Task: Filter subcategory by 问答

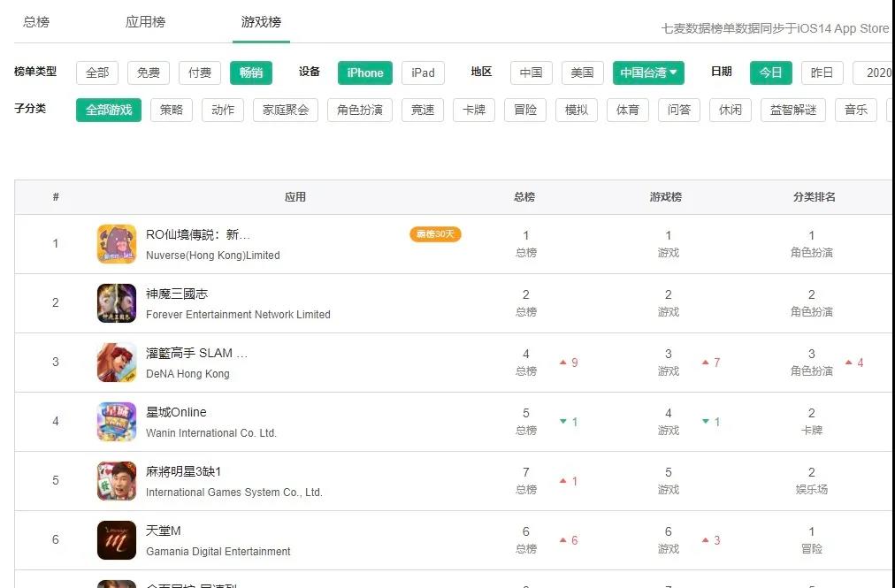Action: click(x=679, y=110)
